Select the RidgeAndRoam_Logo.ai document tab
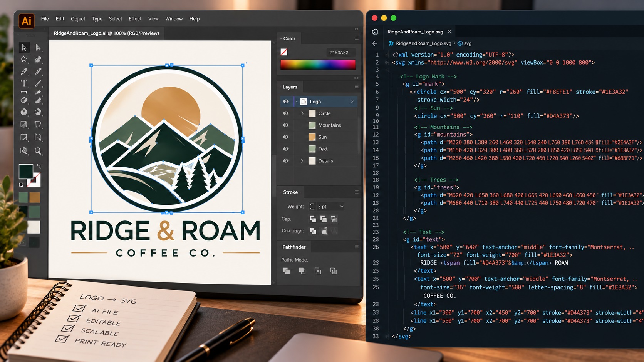The width and height of the screenshot is (644, 362). tap(106, 33)
